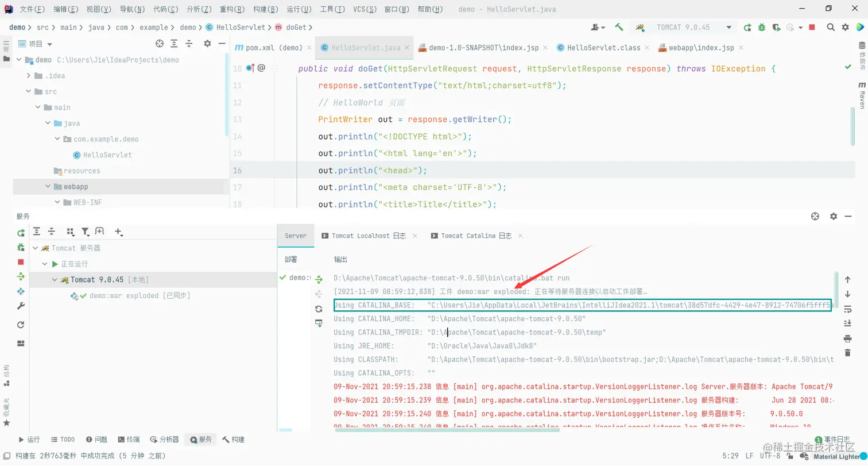This screenshot has height=466, width=868.
Task: Toggle soft-wrap in console output toolbar
Action: (x=847, y=309)
